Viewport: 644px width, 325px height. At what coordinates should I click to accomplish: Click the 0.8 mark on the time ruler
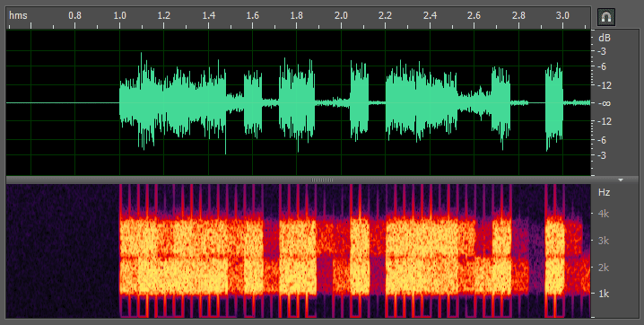(74, 15)
